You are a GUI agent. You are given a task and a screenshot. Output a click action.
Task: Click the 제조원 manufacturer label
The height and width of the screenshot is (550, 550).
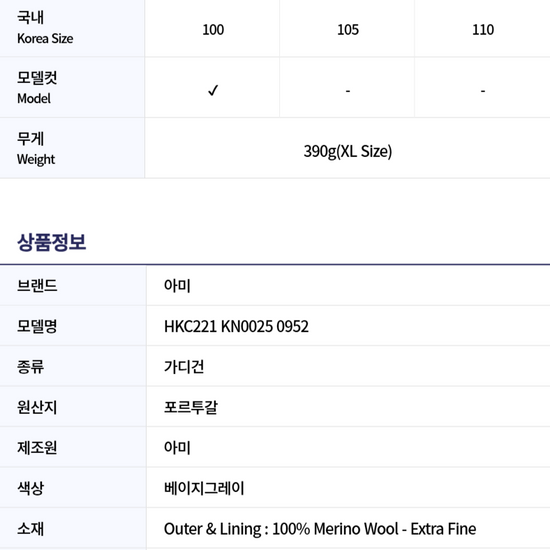pos(37,448)
